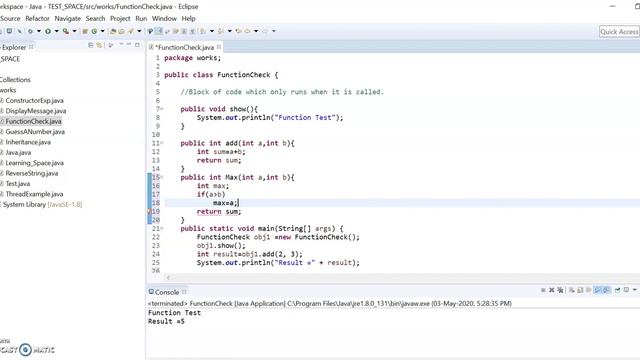This screenshot has height=360, width=640.
Task: Open the Refactor menu
Action: (x=37, y=18)
